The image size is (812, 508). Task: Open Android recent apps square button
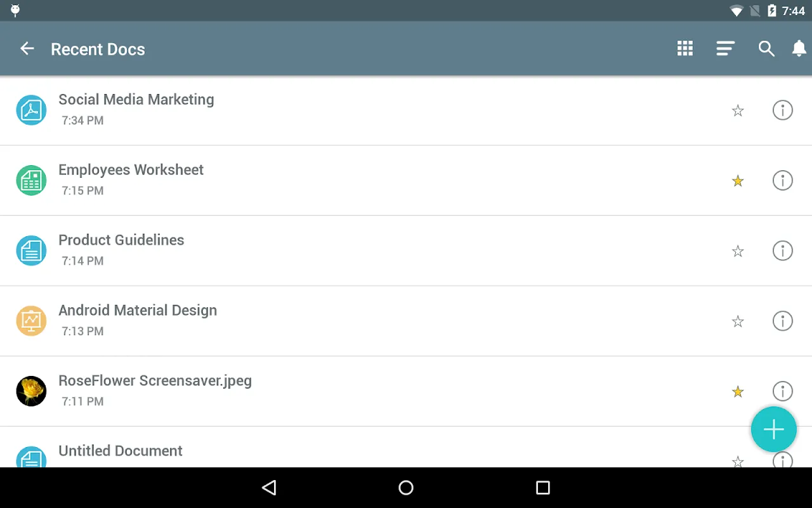pos(542,488)
